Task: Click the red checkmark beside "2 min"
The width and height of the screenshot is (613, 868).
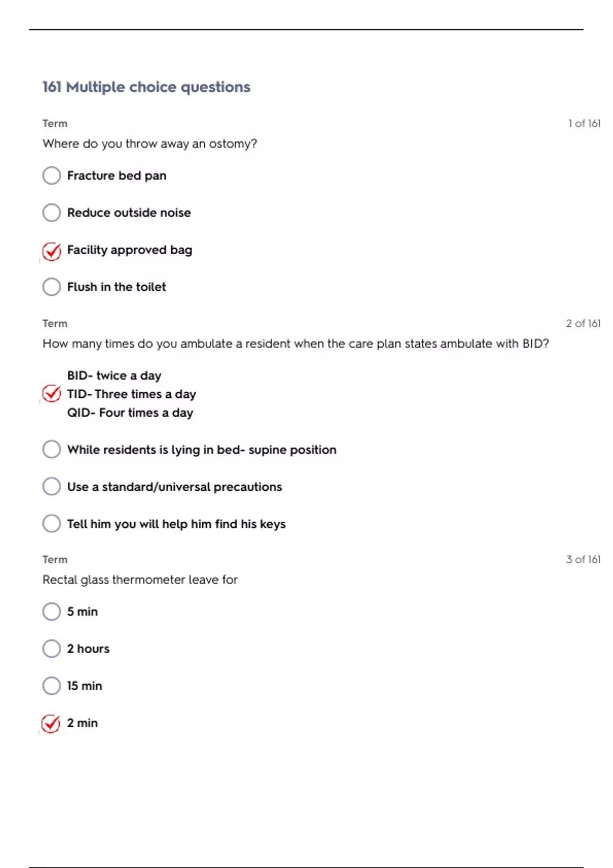Action: coord(51,724)
